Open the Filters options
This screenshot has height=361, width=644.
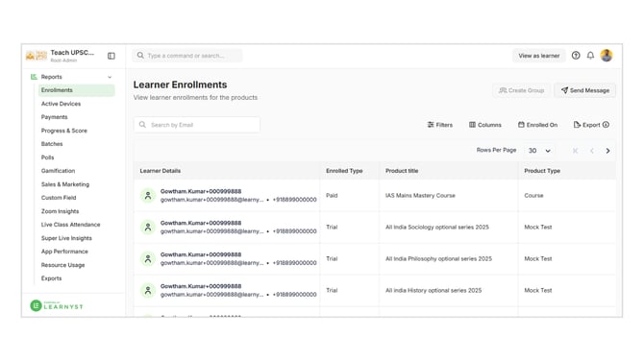(x=440, y=125)
